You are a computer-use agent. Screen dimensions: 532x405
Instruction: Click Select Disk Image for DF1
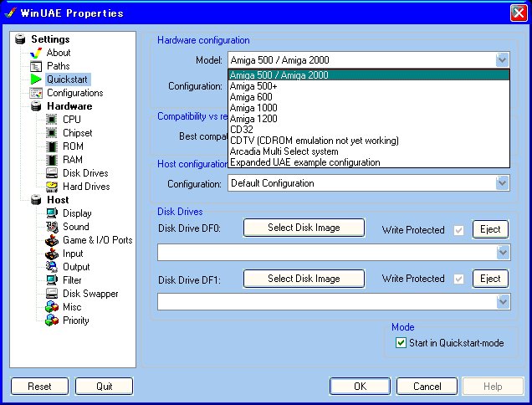coord(304,279)
